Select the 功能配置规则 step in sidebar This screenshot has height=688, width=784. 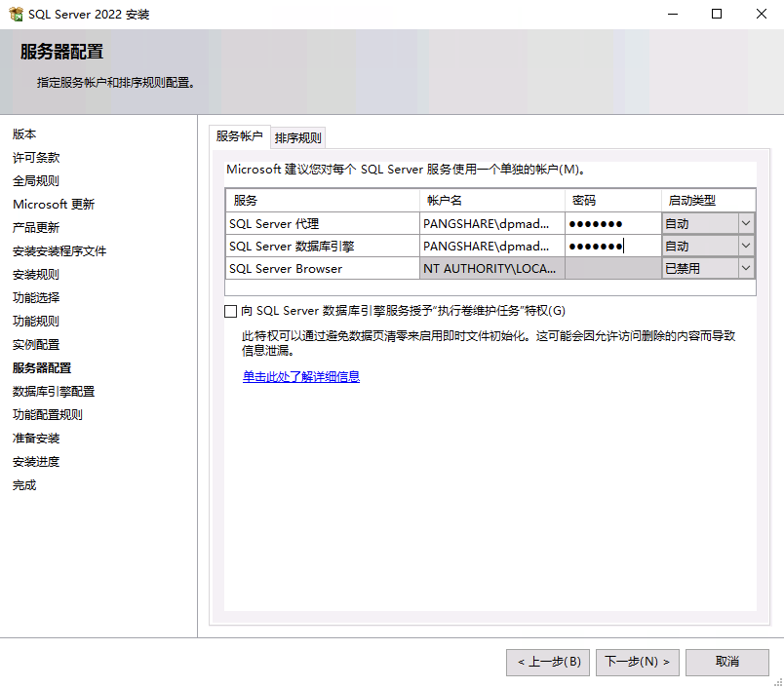(x=48, y=414)
